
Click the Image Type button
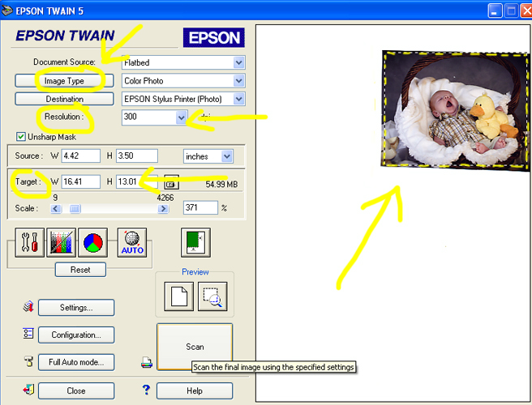coord(64,81)
